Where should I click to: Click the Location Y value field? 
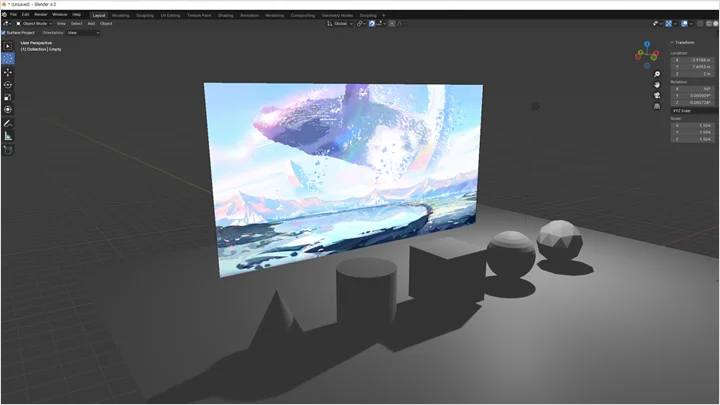coord(693,67)
